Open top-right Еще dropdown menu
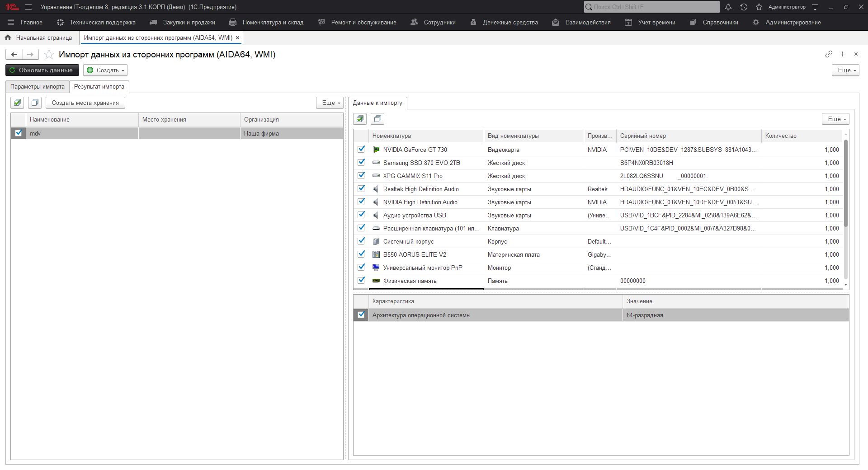The height and width of the screenshot is (470, 868). 845,70
